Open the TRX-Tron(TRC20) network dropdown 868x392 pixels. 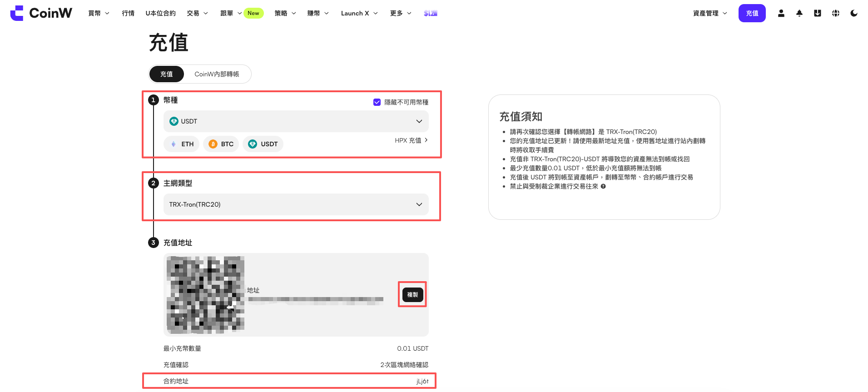(296, 204)
